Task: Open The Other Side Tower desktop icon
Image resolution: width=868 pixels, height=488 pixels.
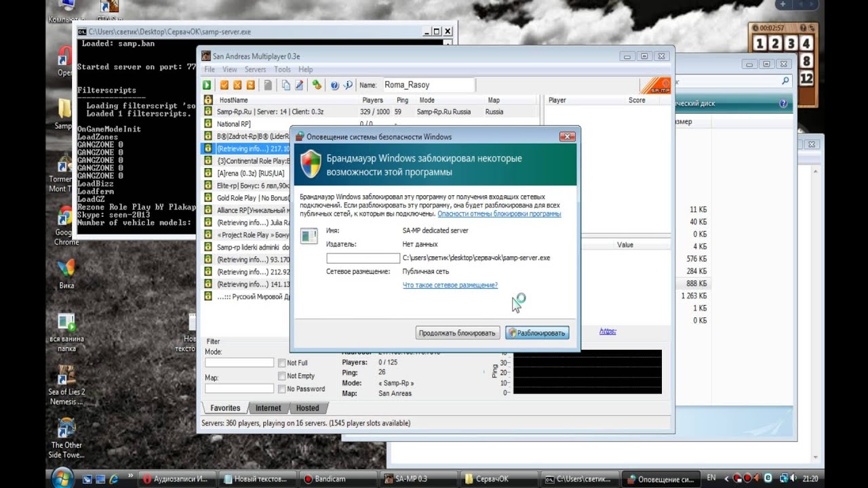Action: click(x=66, y=438)
